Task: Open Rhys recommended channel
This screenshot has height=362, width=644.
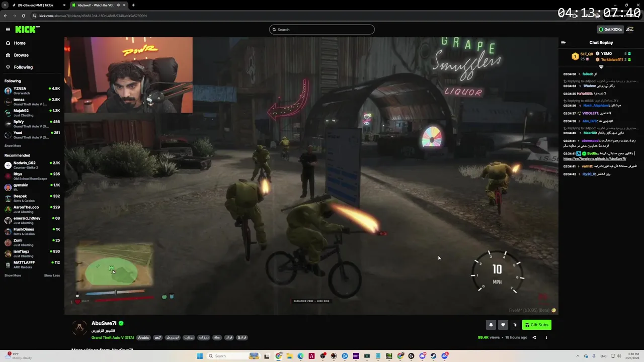Action: [32, 176]
